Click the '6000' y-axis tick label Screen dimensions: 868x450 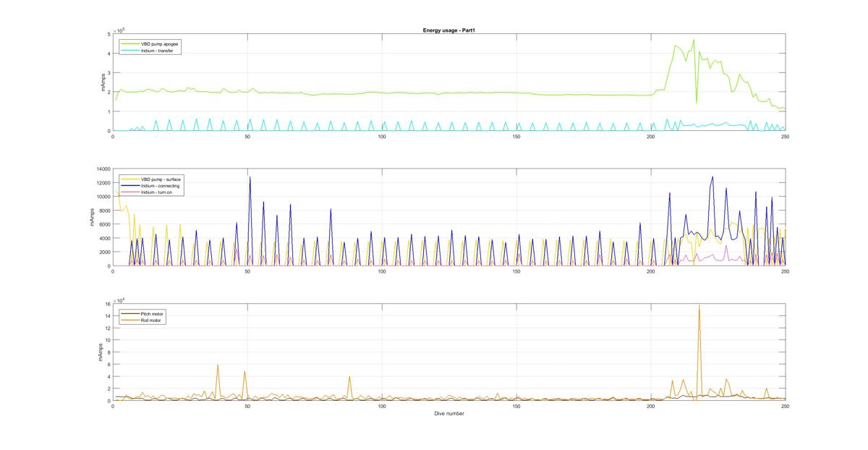click(x=104, y=224)
